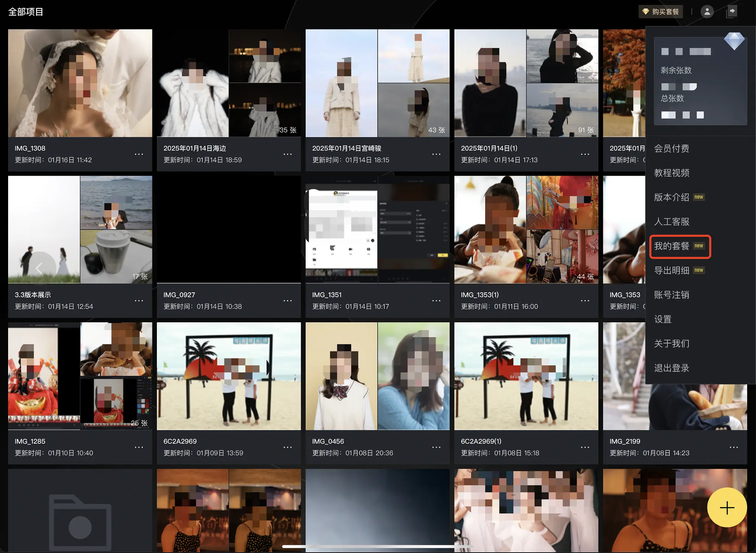Open 设置 from the user menu

pos(663,319)
